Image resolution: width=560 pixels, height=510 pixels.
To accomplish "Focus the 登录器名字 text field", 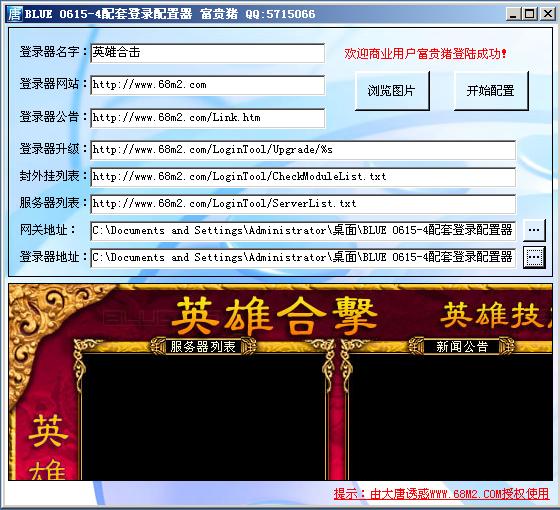I will coord(208,53).
